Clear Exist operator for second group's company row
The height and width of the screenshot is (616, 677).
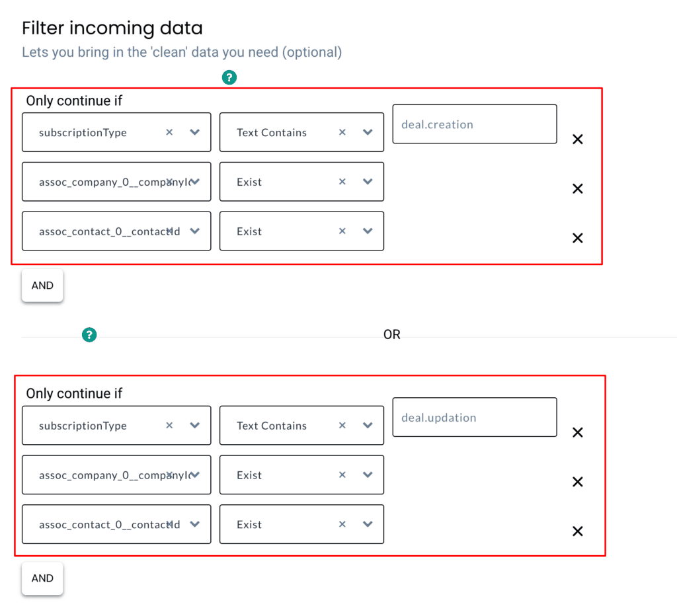coord(342,475)
